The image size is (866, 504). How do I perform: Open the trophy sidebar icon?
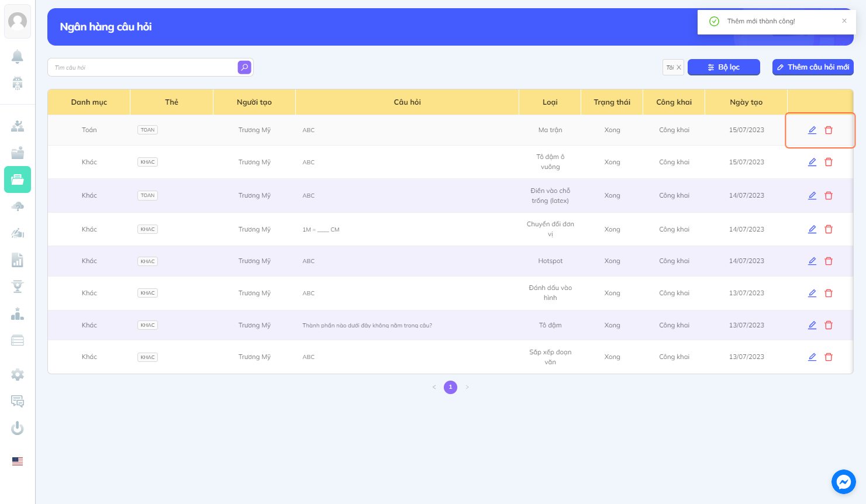(18, 286)
